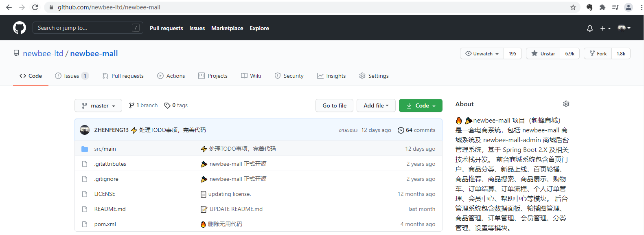644x235 pixels.
Task: Click the src/main folder icon
Action: [85, 149]
